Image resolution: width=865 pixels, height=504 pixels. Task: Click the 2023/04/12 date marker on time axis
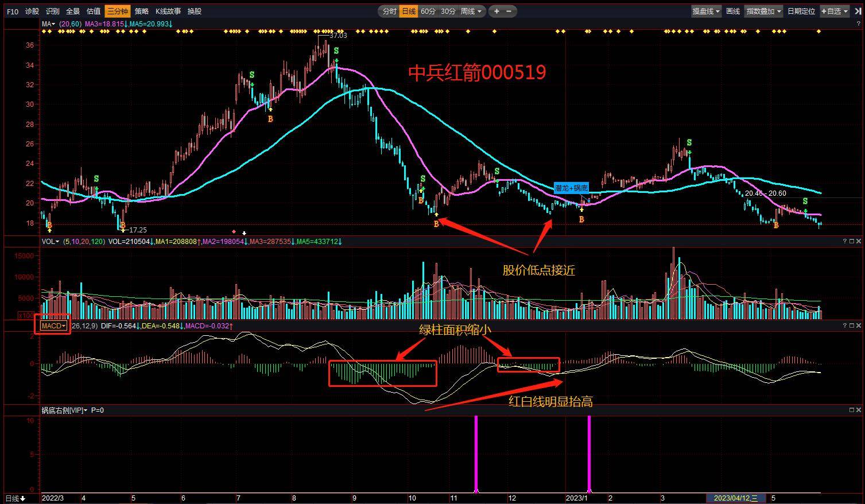(736, 498)
